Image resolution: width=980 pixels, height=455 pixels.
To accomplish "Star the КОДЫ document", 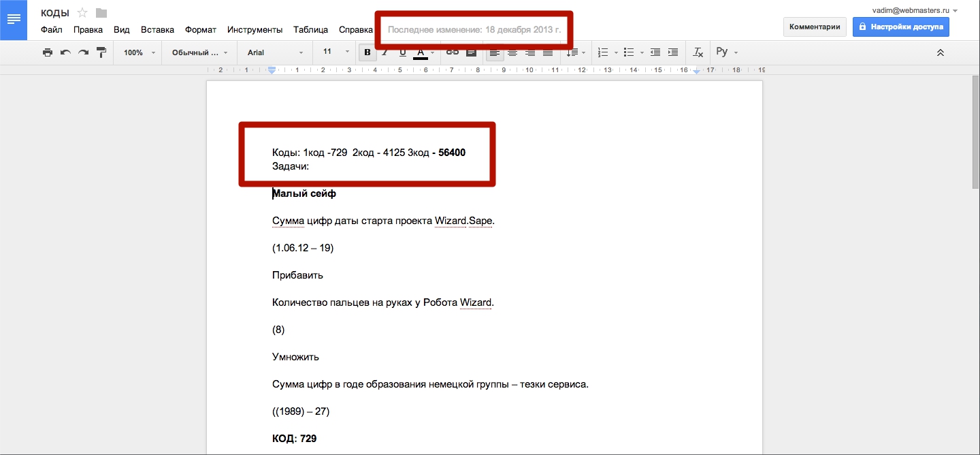I will [x=82, y=13].
